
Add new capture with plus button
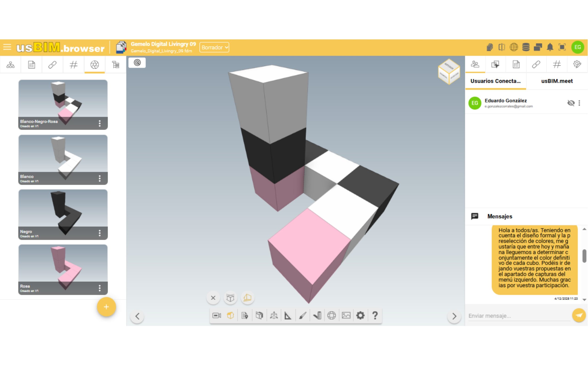click(x=106, y=307)
